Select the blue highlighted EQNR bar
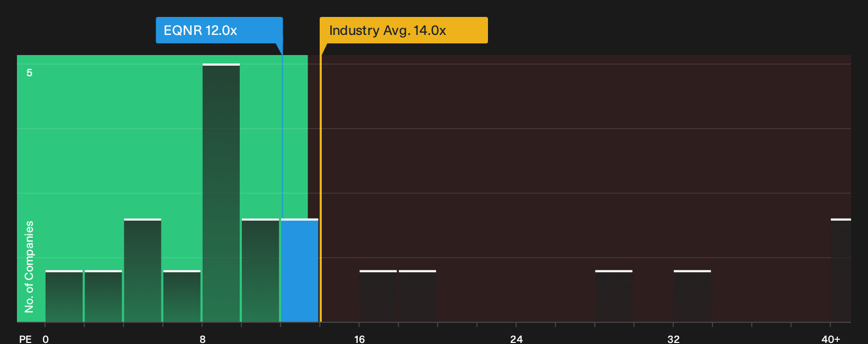The image size is (868, 344). pyautogui.click(x=300, y=270)
